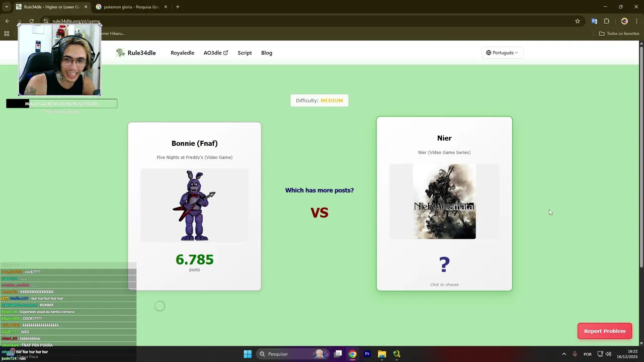
Task: Click the Difficulty: MEDIUM badge
Action: coord(319,101)
